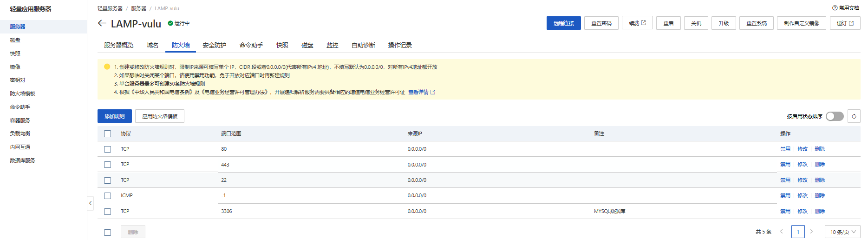Open the 10 条/页 page size dropdown
The width and height of the screenshot is (868, 240).
pos(842,232)
